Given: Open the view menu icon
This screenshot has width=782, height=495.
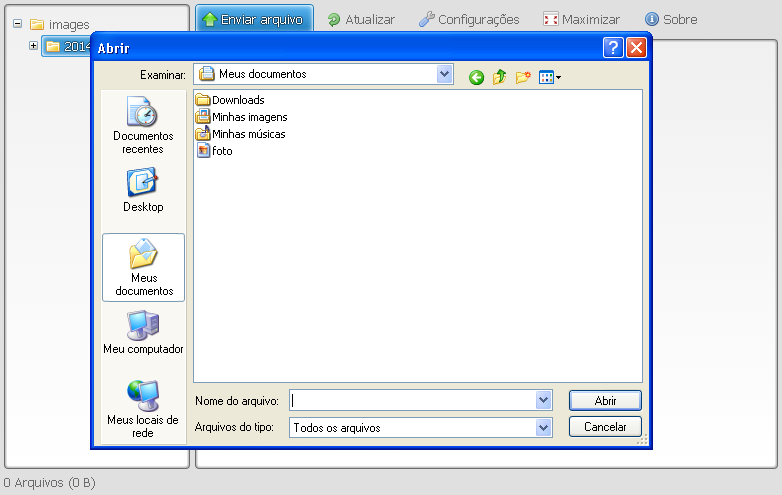Looking at the screenshot, I should (550, 77).
